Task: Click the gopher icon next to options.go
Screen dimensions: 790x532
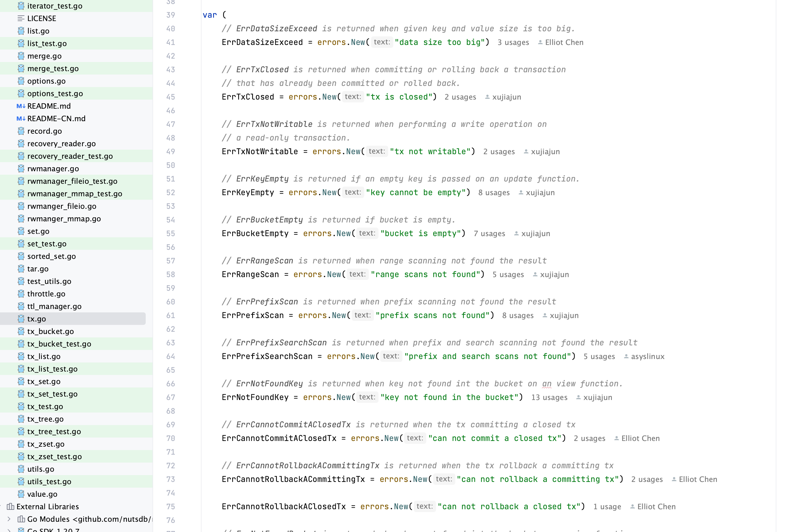Action: [x=21, y=81]
